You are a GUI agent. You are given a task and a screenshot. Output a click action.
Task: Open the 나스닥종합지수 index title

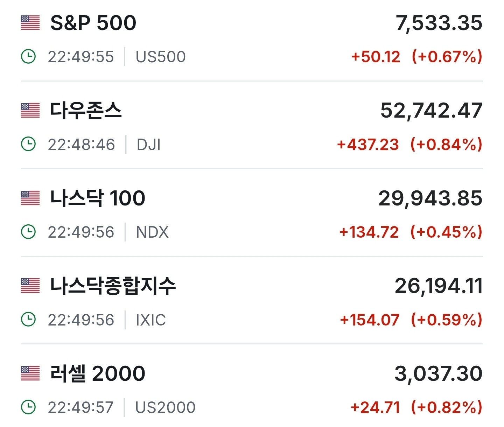pyautogui.click(x=113, y=286)
